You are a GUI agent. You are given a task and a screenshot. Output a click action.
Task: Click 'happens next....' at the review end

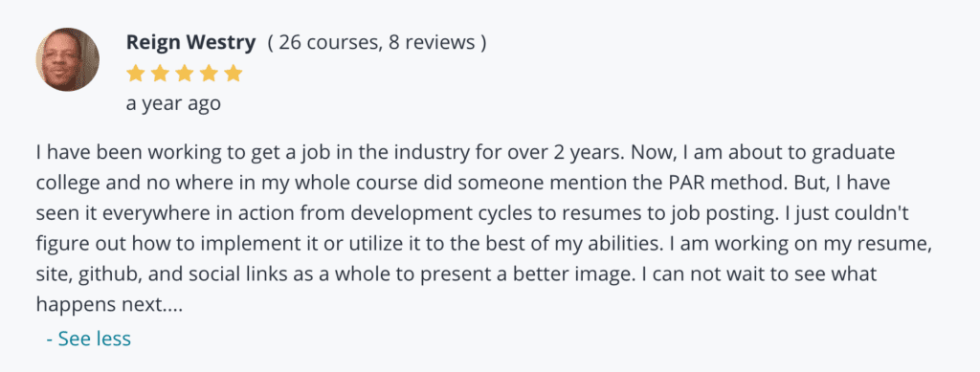tap(109, 305)
